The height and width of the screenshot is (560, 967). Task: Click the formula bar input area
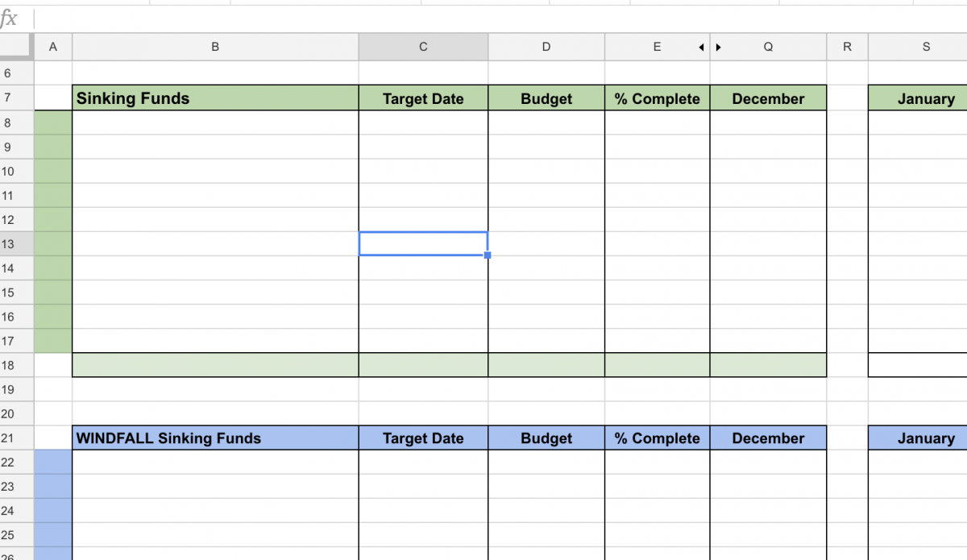pos(500,19)
